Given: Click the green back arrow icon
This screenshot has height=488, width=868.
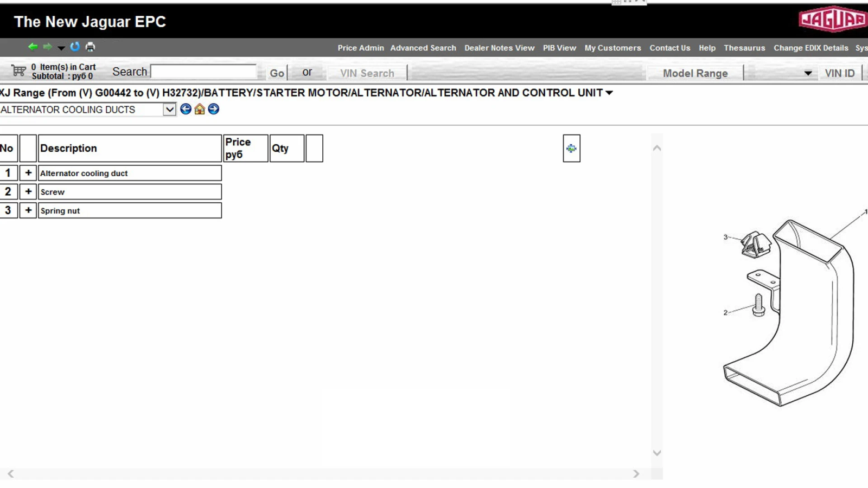Looking at the screenshot, I should 33,47.
